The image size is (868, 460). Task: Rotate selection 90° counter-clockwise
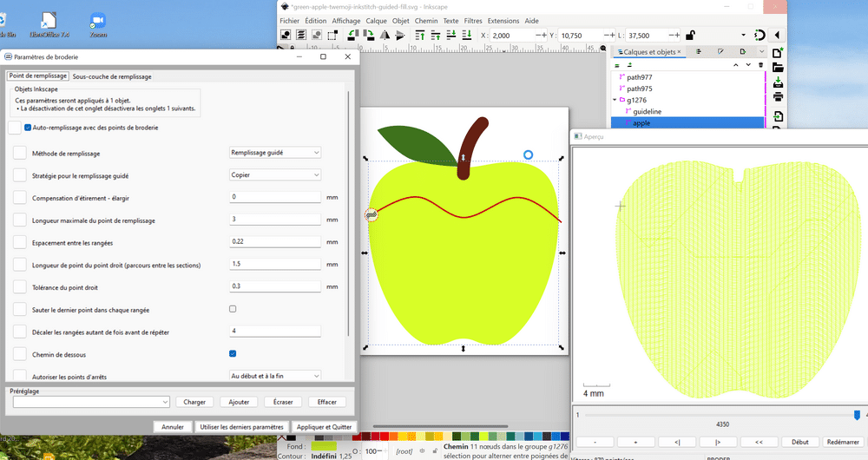[x=352, y=35]
